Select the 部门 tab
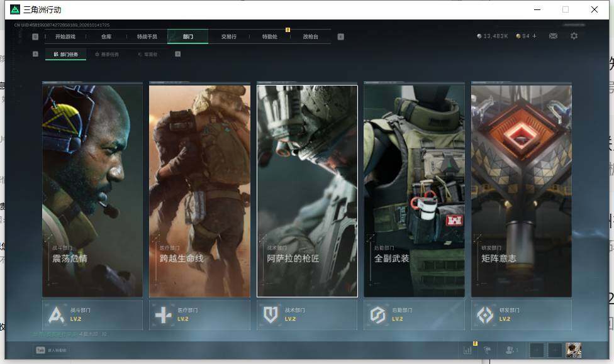The image size is (614, 364). pyautogui.click(x=188, y=37)
